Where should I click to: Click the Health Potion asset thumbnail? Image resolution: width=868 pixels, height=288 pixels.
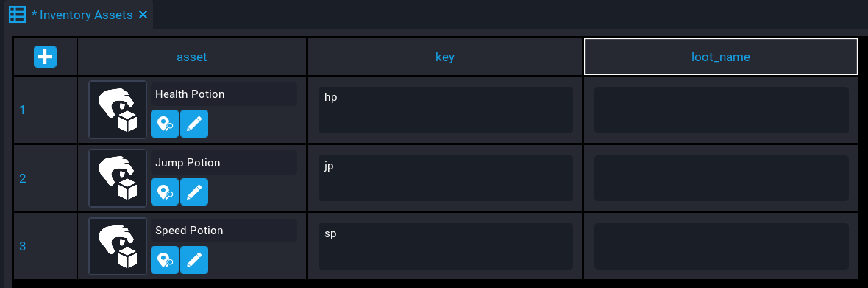point(118,110)
